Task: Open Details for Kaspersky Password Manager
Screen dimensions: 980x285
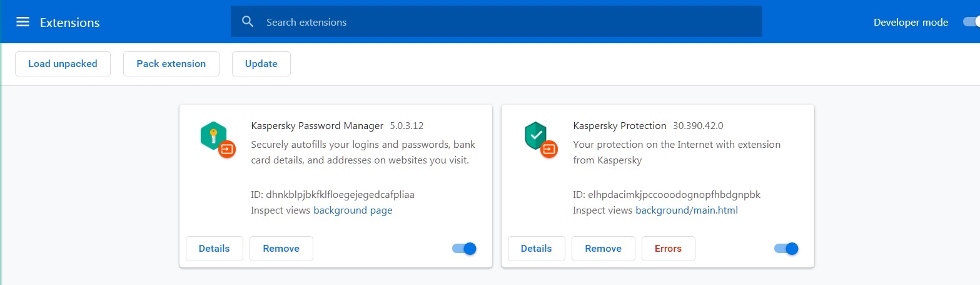Action: click(x=214, y=249)
